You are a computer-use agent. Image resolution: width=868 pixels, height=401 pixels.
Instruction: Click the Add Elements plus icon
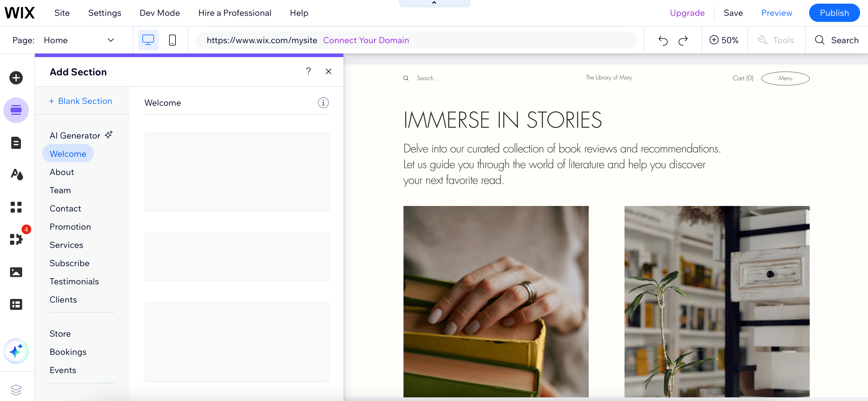point(16,78)
